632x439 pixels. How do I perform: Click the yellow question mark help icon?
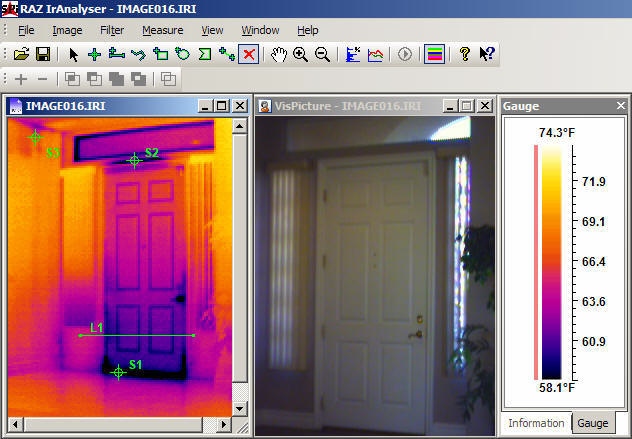464,54
